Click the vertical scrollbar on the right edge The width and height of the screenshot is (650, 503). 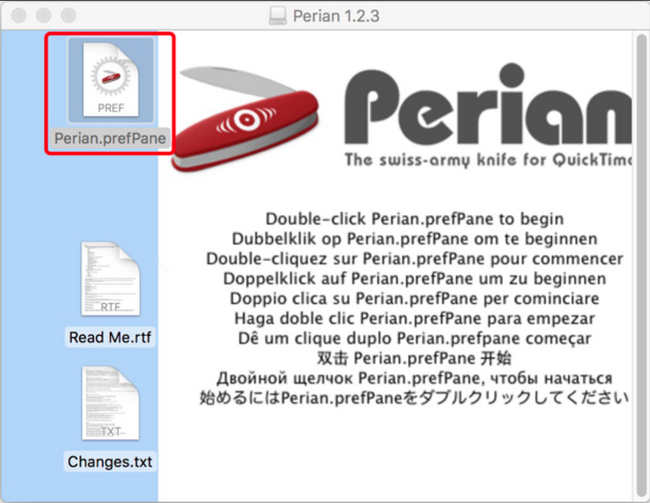pos(641,265)
